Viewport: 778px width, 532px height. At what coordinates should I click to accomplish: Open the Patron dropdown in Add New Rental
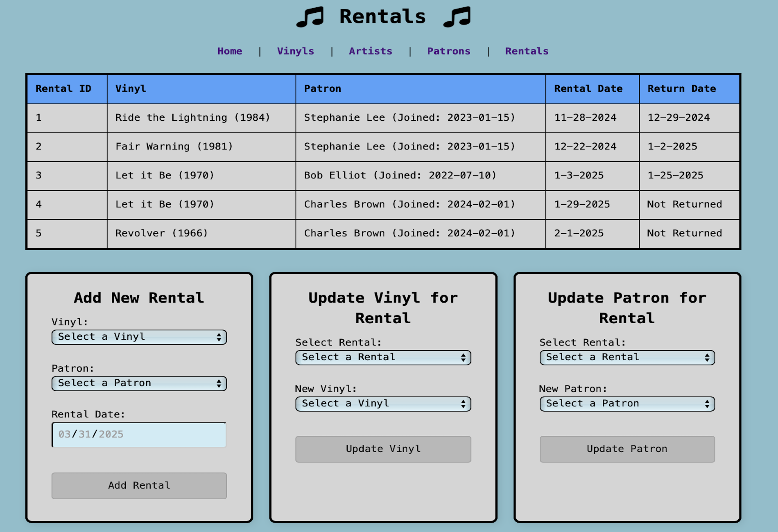[x=139, y=383]
